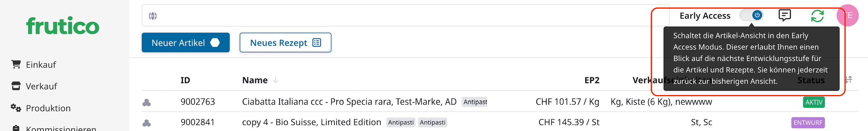
Task: Click the feedback chat bubble icon
Action: click(x=784, y=15)
